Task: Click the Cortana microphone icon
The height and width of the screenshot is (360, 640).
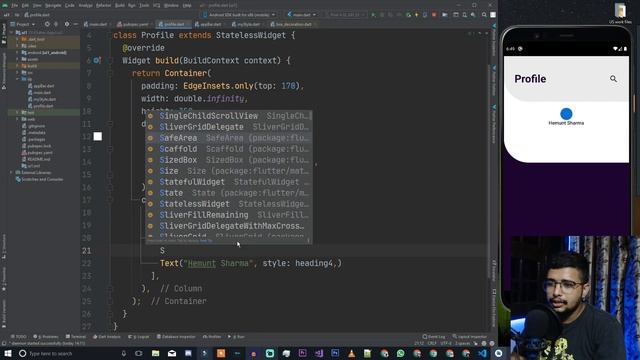Action: point(124,353)
